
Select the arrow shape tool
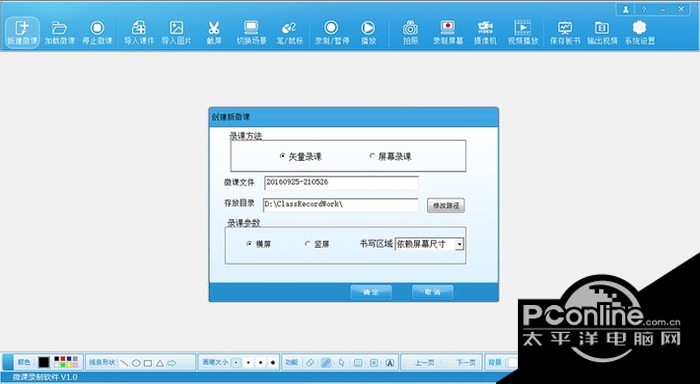coord(171,363)
